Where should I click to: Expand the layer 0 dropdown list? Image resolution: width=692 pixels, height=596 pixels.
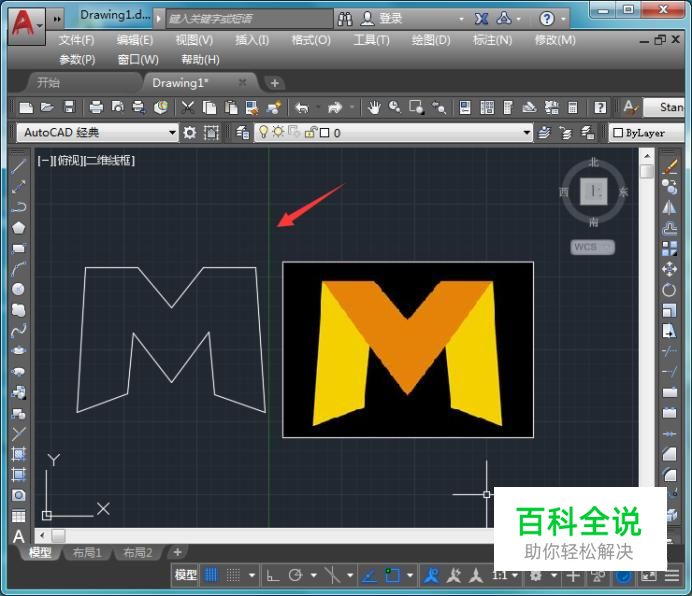pyautogui.click(x=527, y=132)
